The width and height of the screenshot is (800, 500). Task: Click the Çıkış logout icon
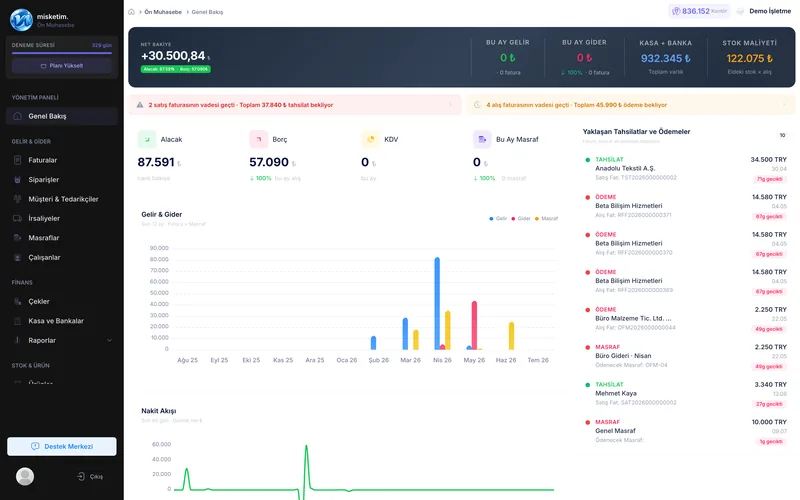[81, 477]
